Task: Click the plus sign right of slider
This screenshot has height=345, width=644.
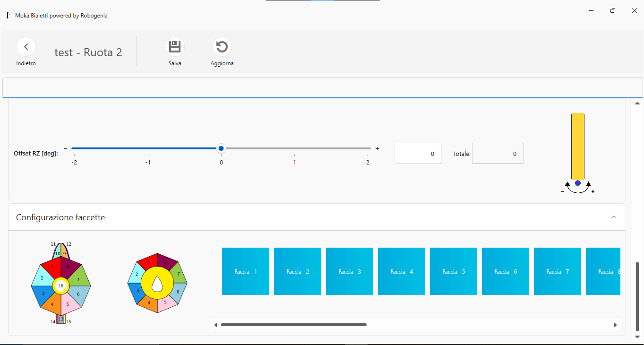Action: pos(377,148)
